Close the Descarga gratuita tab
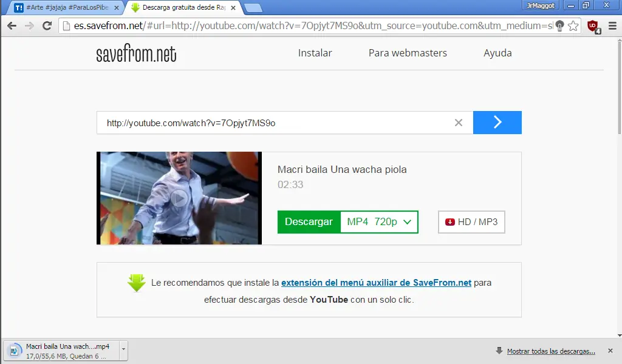The height and width of the screenshot is (364, 622). [x=233, y=7]
